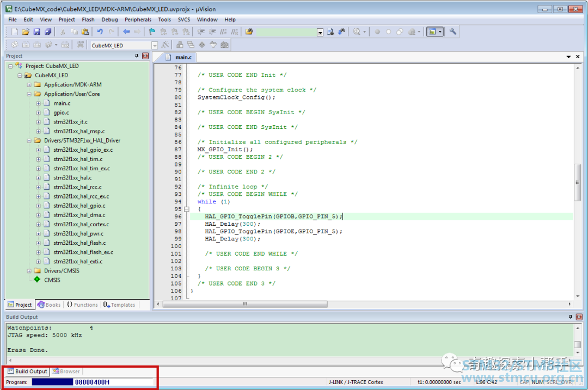Open the CubeMX_LED target dropdown
588x390 pixels.
pos(155,45)
